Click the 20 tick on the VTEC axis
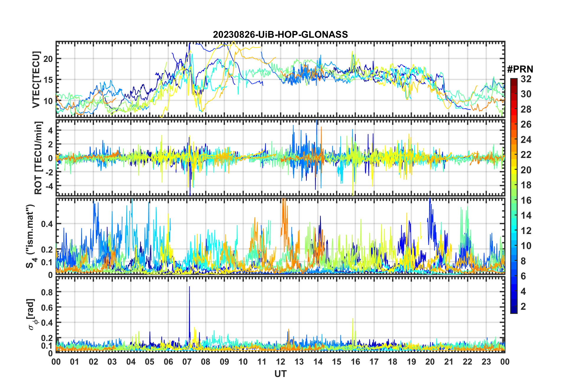 click(48, 59)
